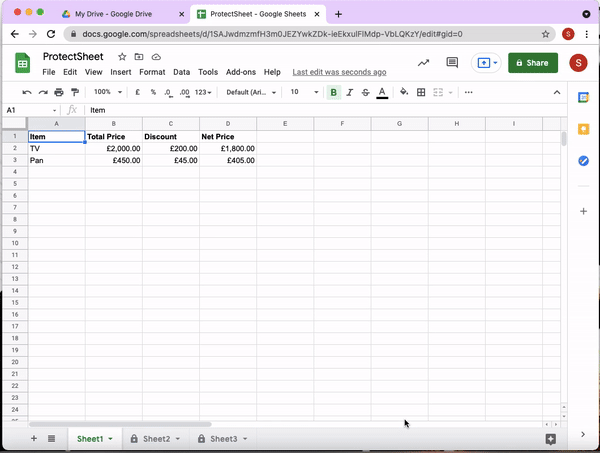Open the Data menu
This screenshot has height=453, width=600.
click(x=181, y=72)
